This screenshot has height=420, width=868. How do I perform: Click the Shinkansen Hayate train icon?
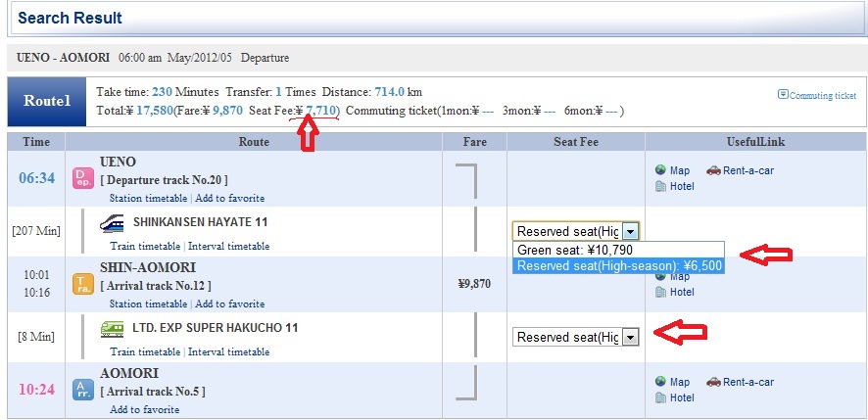pyautogui.click(x=112, y=223)
